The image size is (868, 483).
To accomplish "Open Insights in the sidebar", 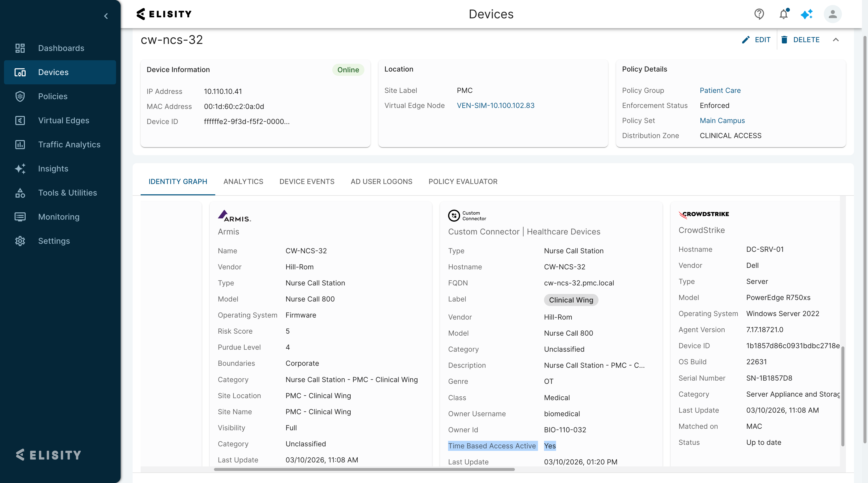I will (x=53, y=169).
